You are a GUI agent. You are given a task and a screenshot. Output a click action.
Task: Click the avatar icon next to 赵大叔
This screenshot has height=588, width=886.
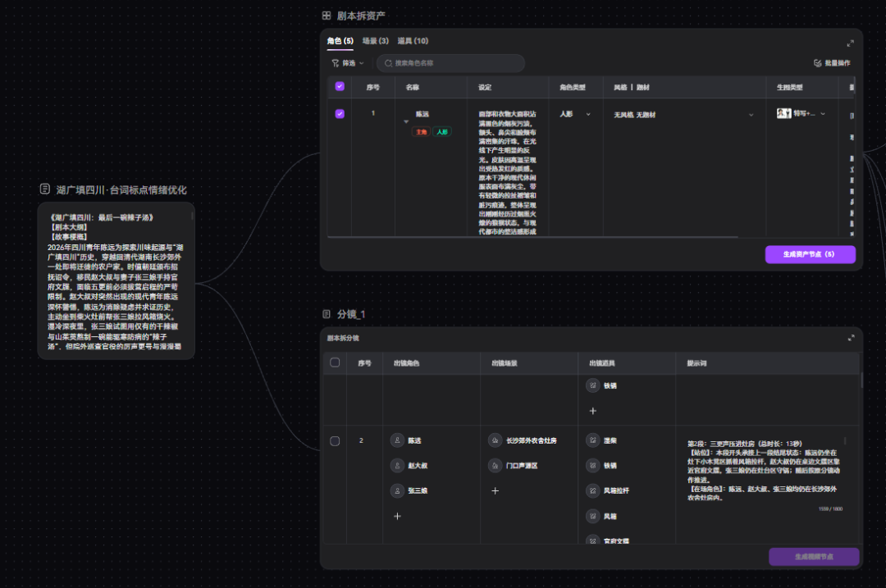tap(397, 466)
